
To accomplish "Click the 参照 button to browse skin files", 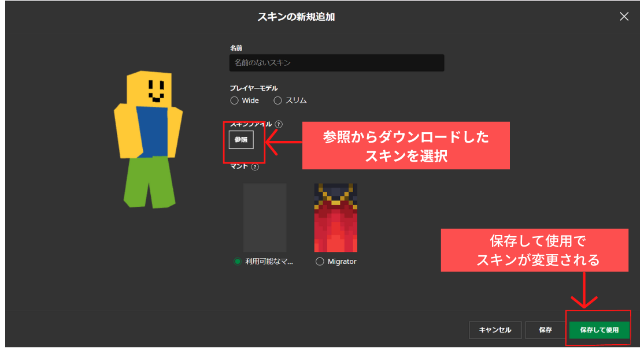I will [241, 140].
